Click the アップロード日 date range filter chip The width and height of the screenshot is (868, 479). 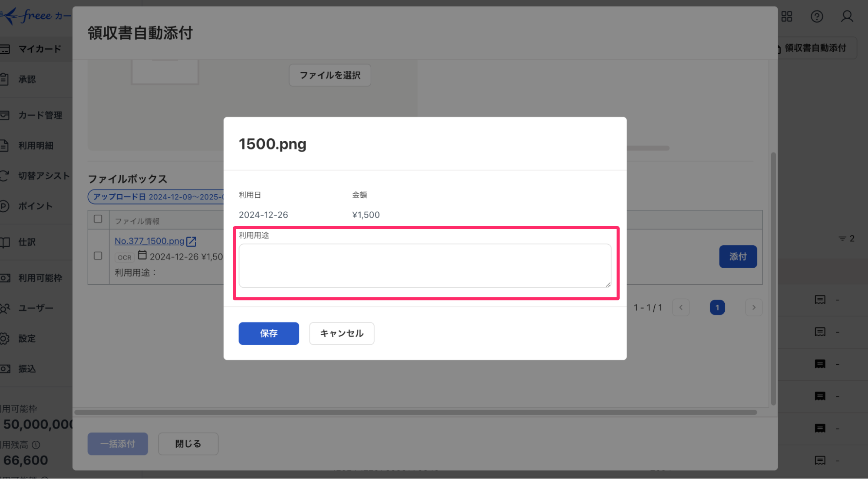156,197
